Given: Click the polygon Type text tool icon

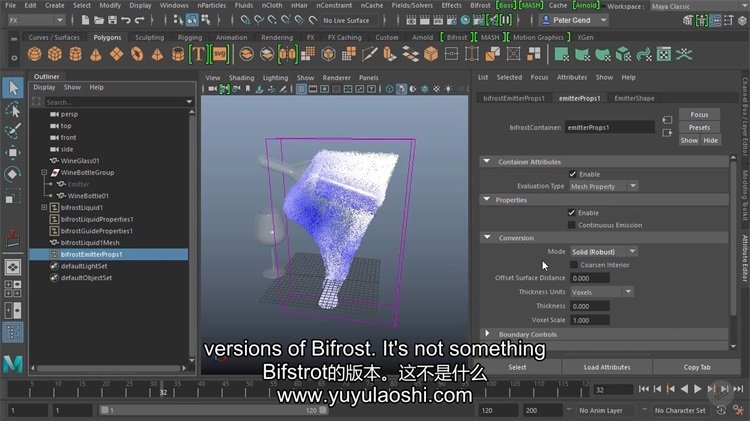Looking at the screenshot, I should tap(198, 54).
